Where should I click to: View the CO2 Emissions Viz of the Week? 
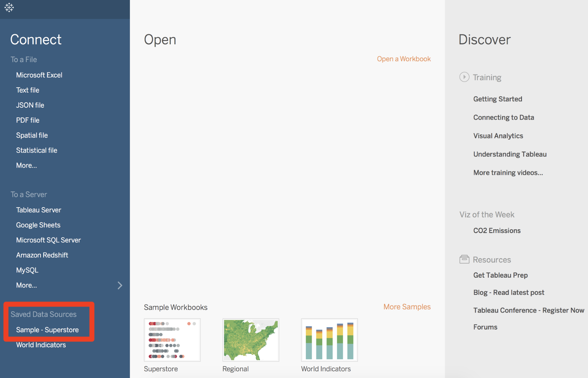[497, 230]
